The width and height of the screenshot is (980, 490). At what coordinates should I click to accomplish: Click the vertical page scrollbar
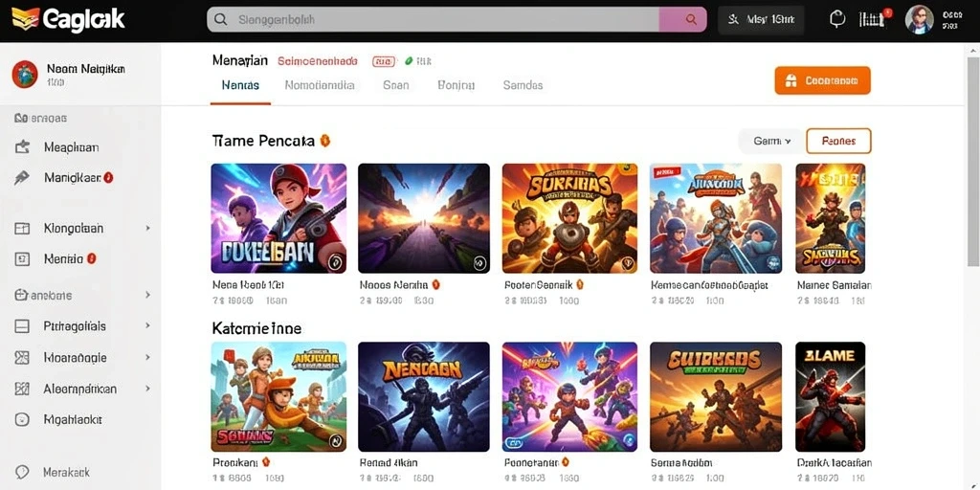[973, 163]
